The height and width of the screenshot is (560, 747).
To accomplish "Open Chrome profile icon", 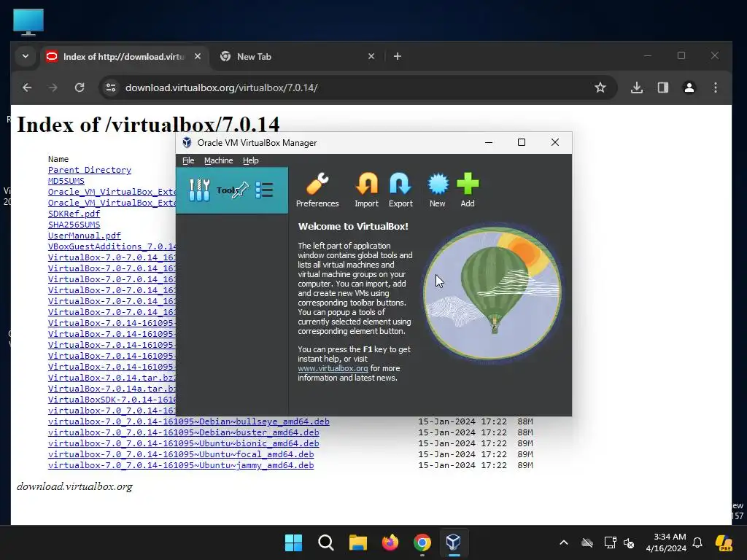I will [689, 87].
